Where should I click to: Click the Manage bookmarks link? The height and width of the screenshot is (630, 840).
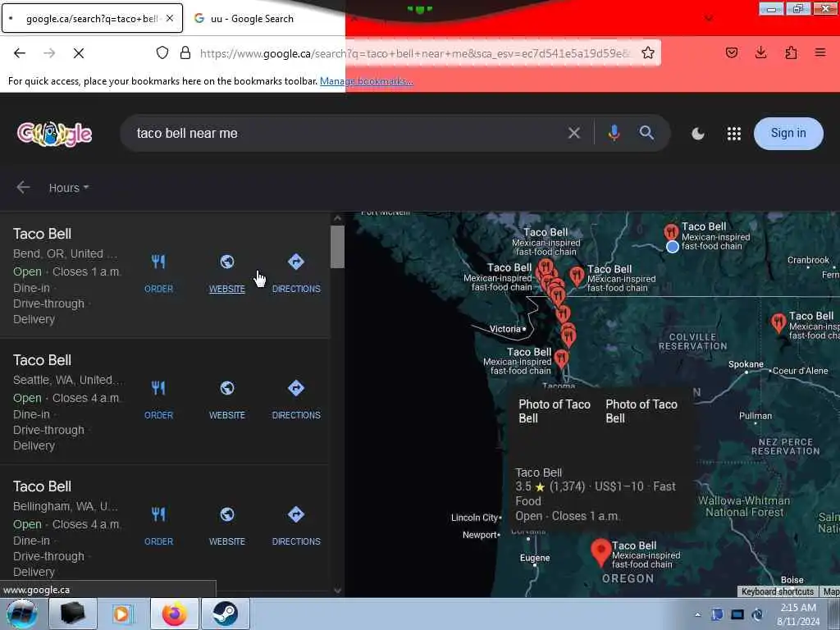[x=367, y=81]
